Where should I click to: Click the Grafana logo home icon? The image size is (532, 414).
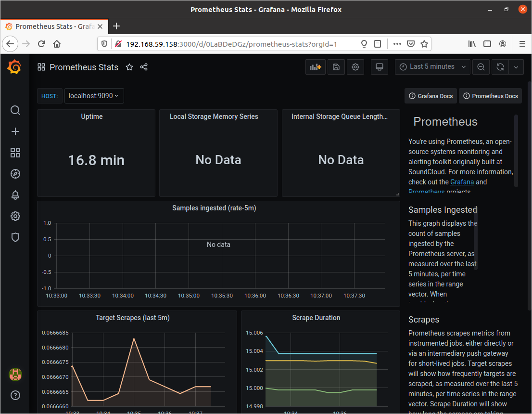coord(14,67)
